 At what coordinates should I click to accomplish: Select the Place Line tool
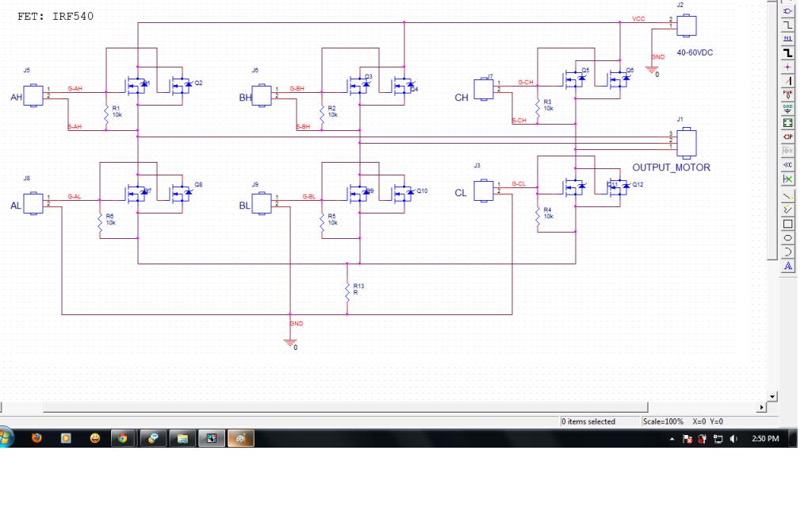coord(787,197)
